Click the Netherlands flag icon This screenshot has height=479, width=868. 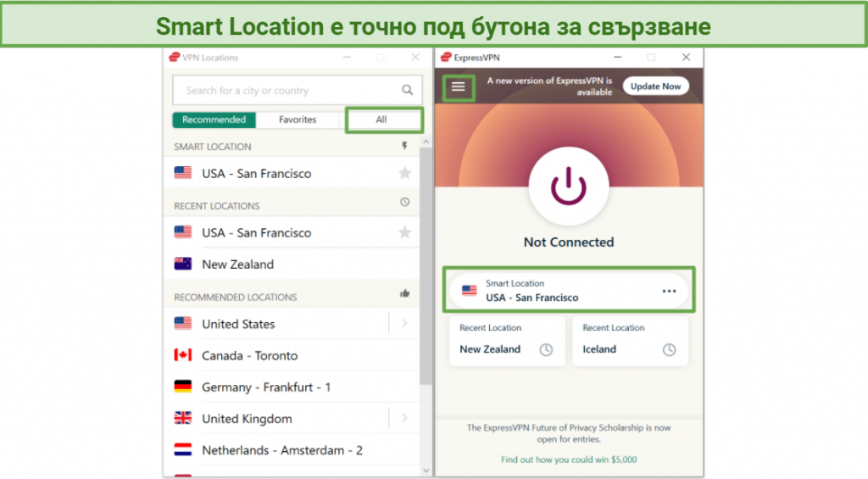click(183, 449)
